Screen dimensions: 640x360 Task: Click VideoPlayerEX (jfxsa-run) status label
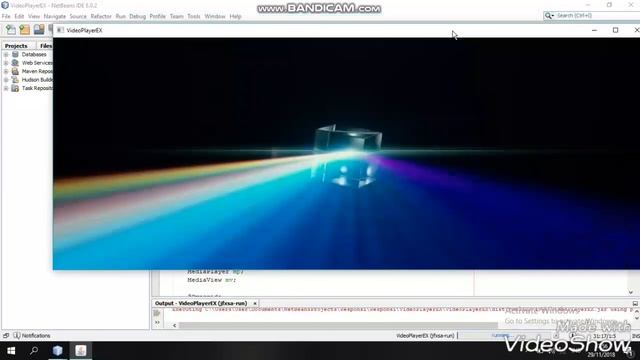point(425,336)
